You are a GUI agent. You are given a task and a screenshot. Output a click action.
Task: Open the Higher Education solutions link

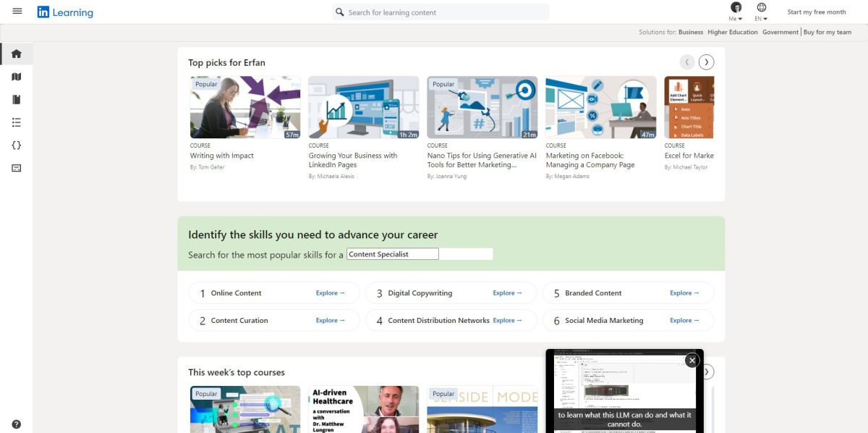[x=733, y=33]
